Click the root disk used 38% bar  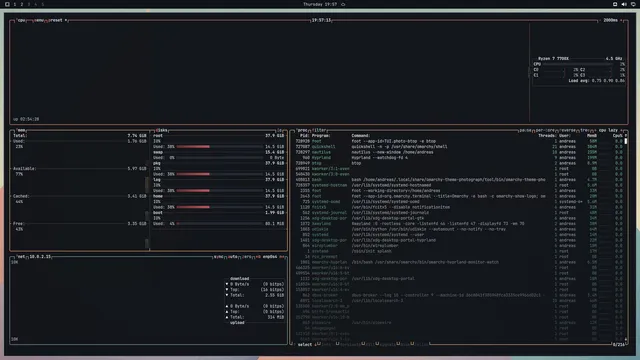220,147
